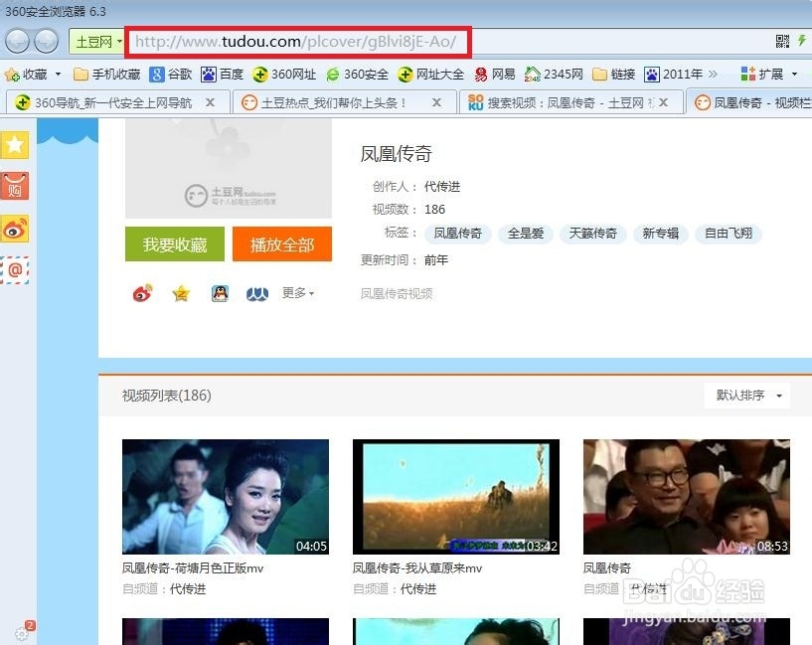This screenshot has width=812, height=645.
Task: Click the address bar URL field
Action: coord(300,42)
